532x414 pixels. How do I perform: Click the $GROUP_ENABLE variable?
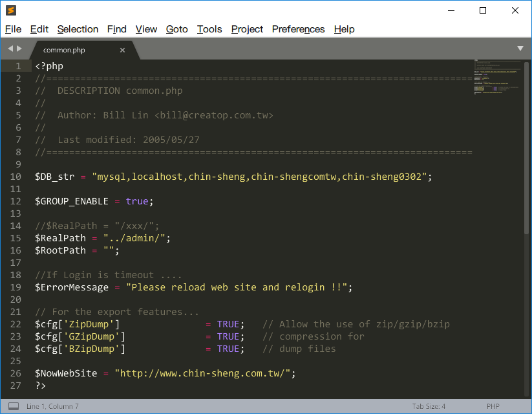click(x=72, y=201)
